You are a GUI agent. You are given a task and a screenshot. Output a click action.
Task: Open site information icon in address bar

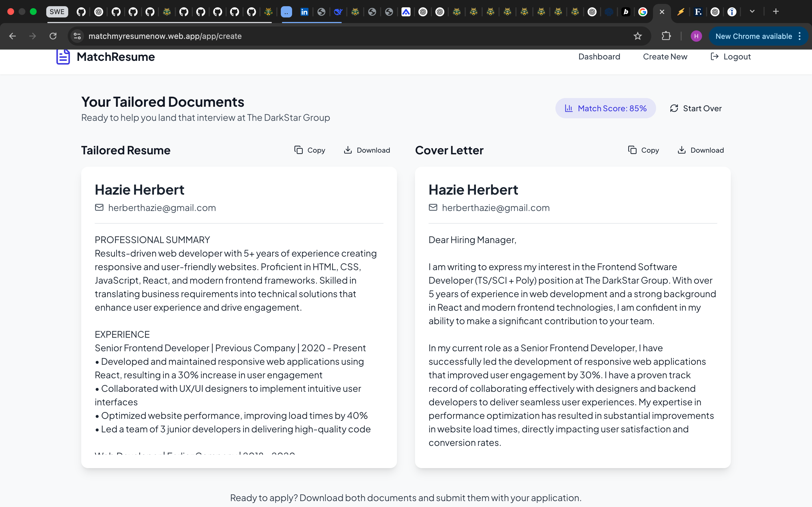[x=77, y=36]
